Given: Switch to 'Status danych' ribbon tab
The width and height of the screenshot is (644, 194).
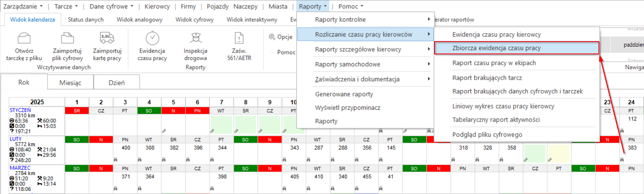Looking at the screenshot, I should point(86,20).
